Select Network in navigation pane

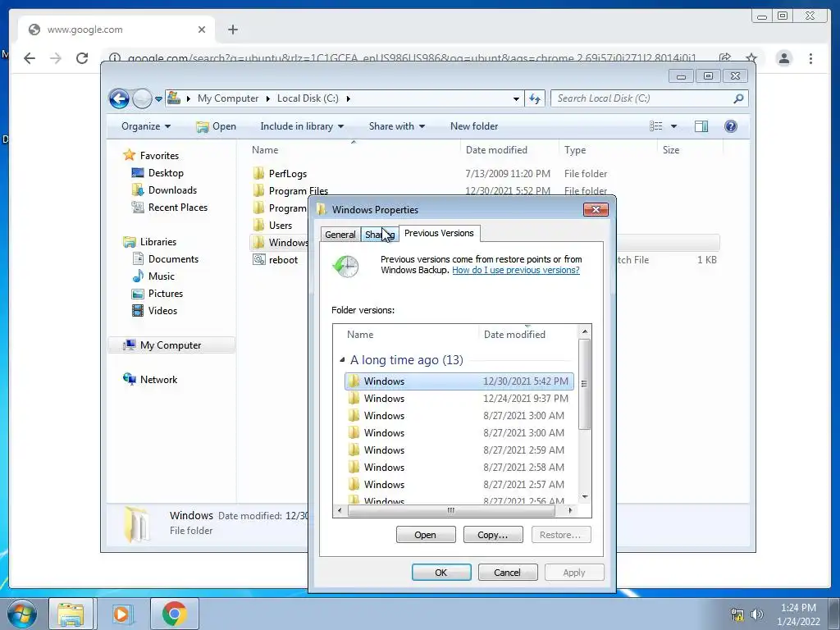158,379
